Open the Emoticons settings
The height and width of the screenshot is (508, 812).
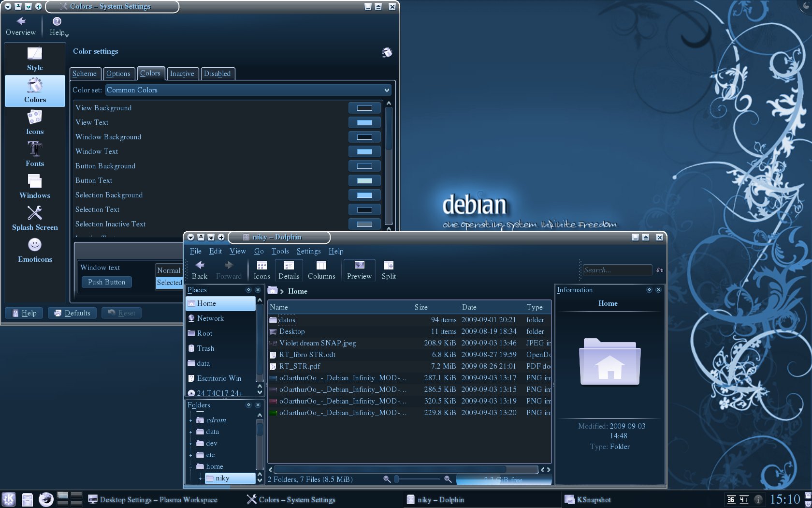[x=35, y=250]
